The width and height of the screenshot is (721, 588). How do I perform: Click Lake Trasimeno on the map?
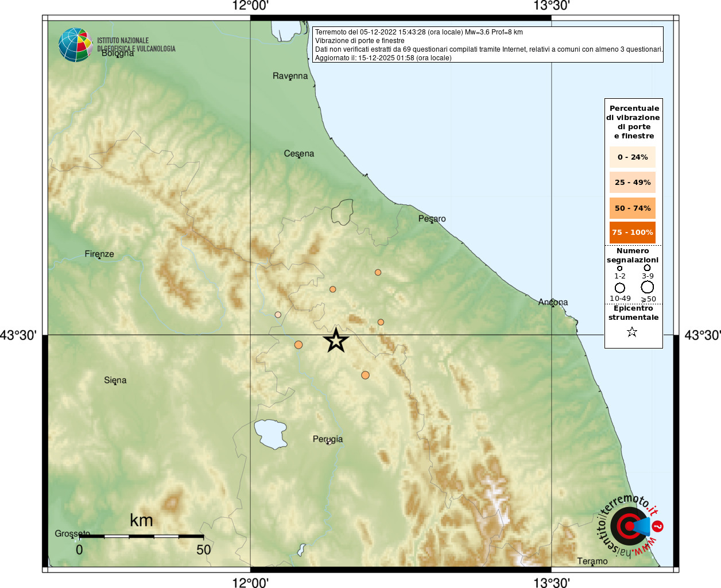270,434
